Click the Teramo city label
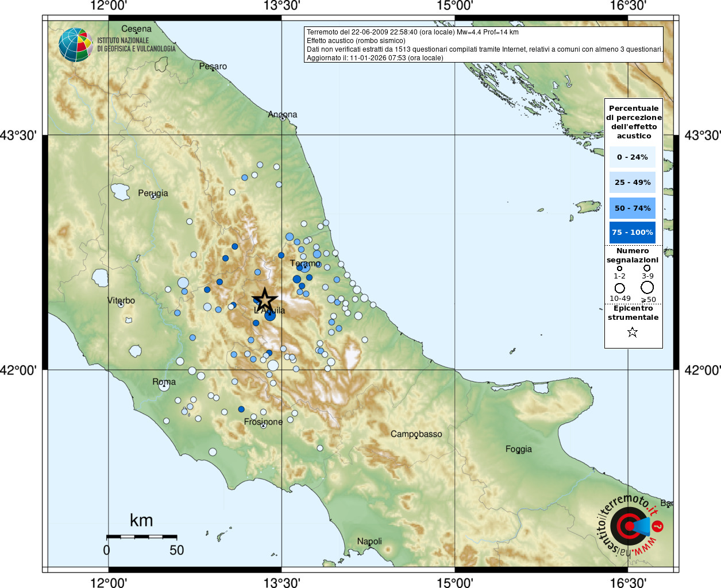Image resolution: width=721 pixels, height=588 pixels. [x=306, y=263]
